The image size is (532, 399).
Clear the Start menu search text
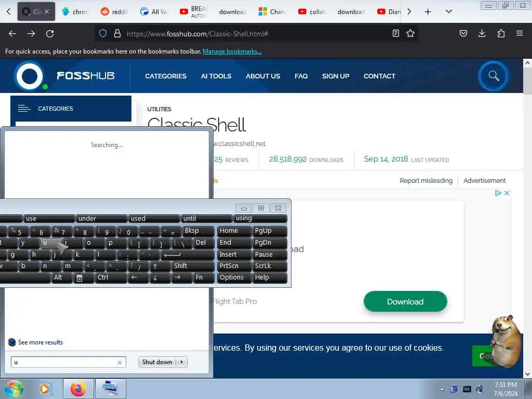pyautogui.click(x=119, y=362)
